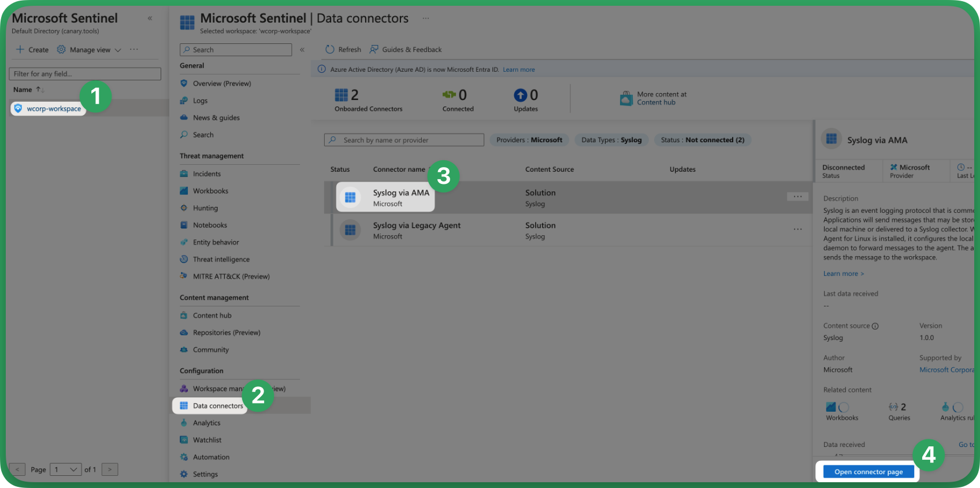Expand the Manage view dropdown
The height and width of the screenshot is (488, 980).
tap(118, 50)
